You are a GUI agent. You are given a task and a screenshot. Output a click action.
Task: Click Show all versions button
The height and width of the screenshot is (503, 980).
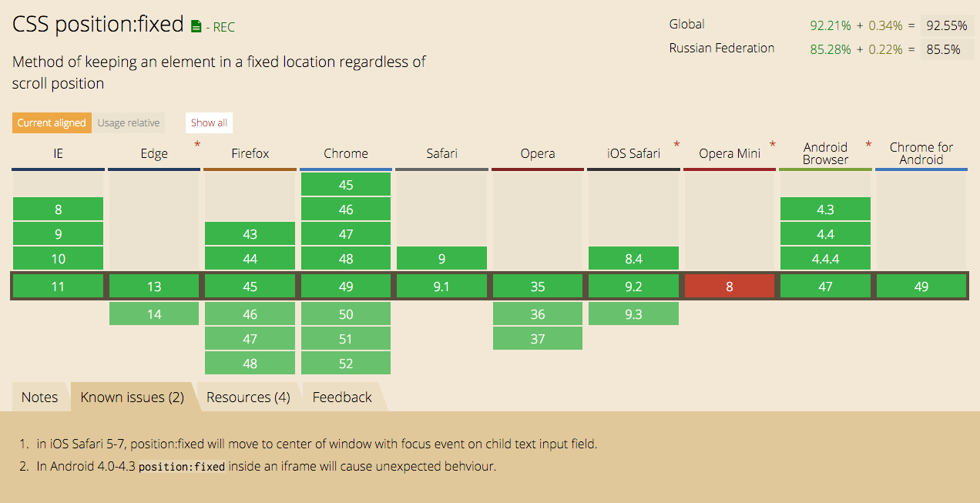coord(209,122)
